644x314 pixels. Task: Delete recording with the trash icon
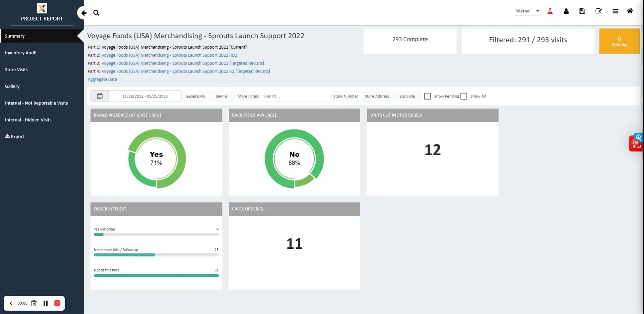pos(34,303)
